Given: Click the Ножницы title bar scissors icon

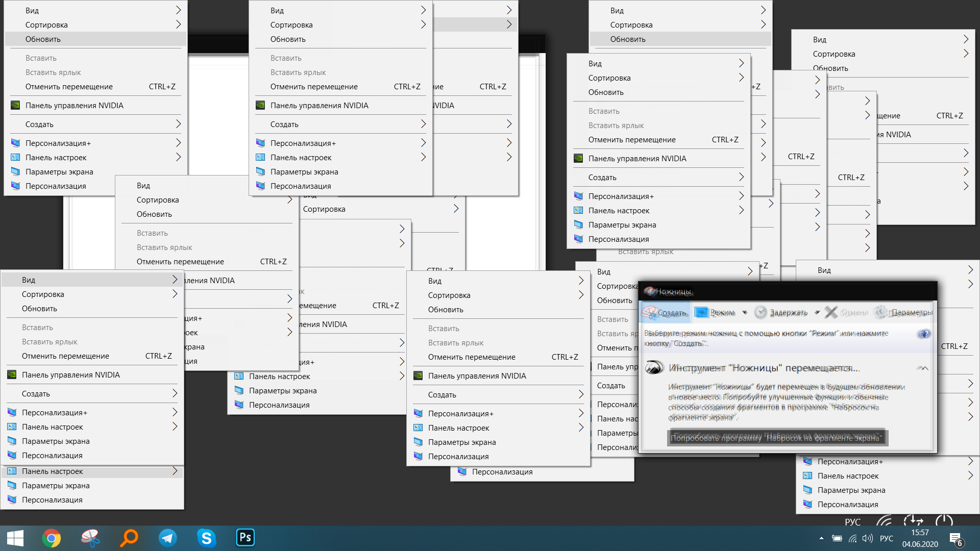Looking at the screenshot, I should click(649, 291).
